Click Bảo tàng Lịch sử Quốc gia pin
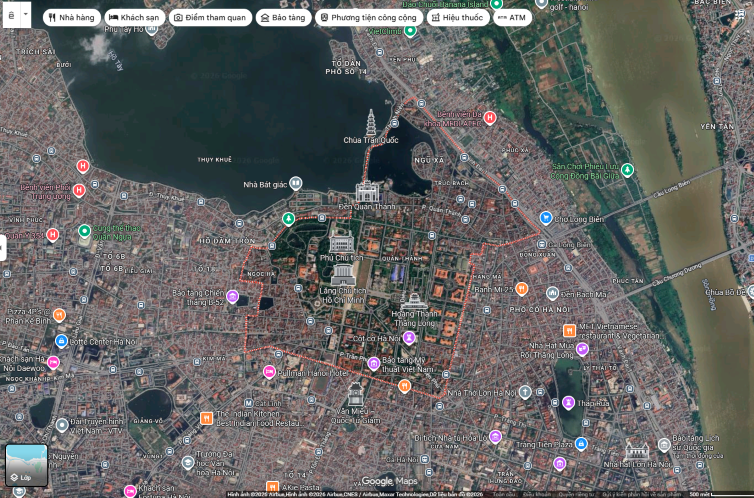Screen dimensions: 754x498 (x=664, y=444)
